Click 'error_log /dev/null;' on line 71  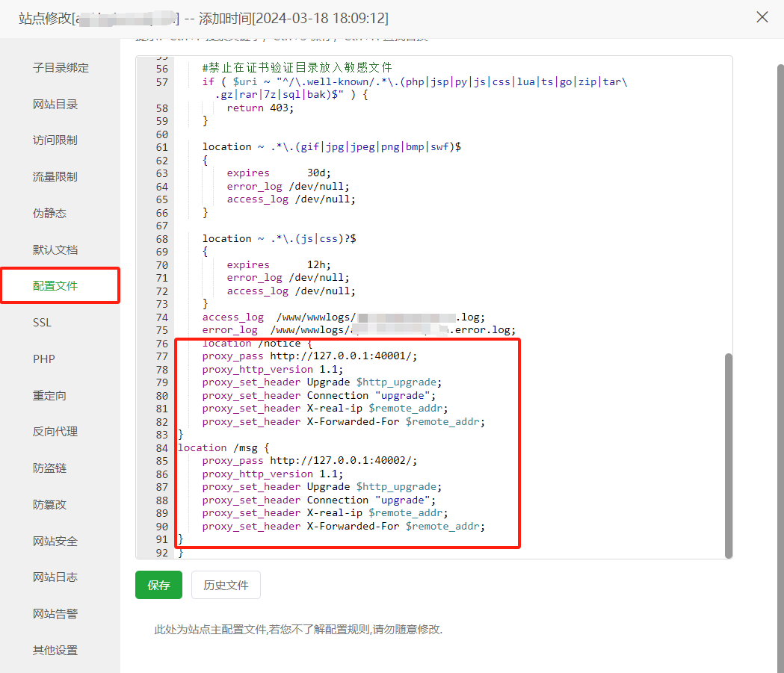point(288,278)
